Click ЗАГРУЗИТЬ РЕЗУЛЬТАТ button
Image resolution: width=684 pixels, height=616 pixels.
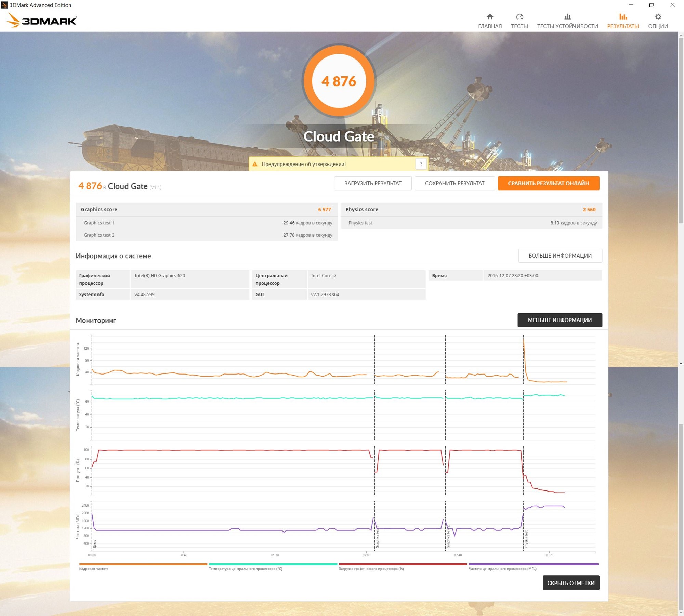pyautogui.click(x=373, y=183)
